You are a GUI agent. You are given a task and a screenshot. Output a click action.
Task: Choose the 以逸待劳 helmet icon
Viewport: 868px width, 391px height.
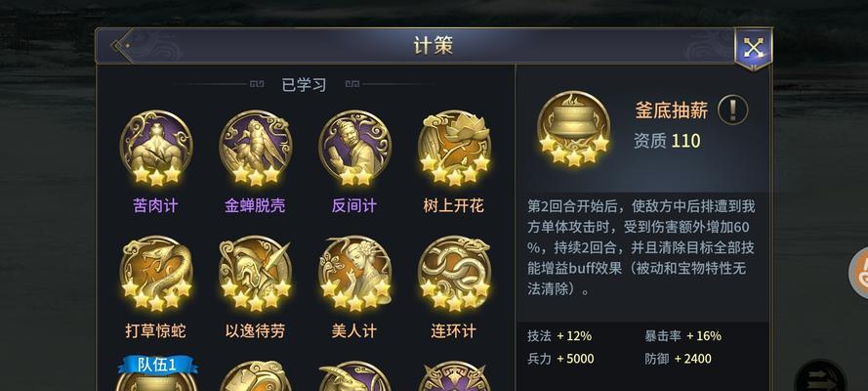[255, 273]
